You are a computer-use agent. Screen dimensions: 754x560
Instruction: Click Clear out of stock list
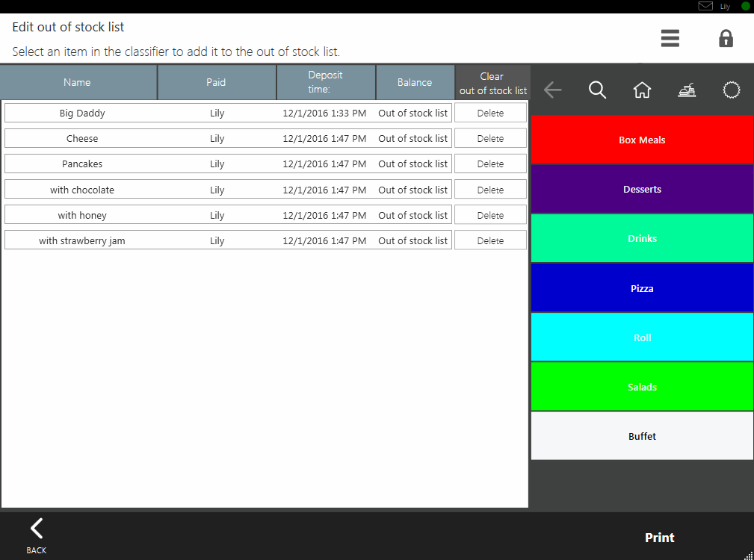click(492, 83)
